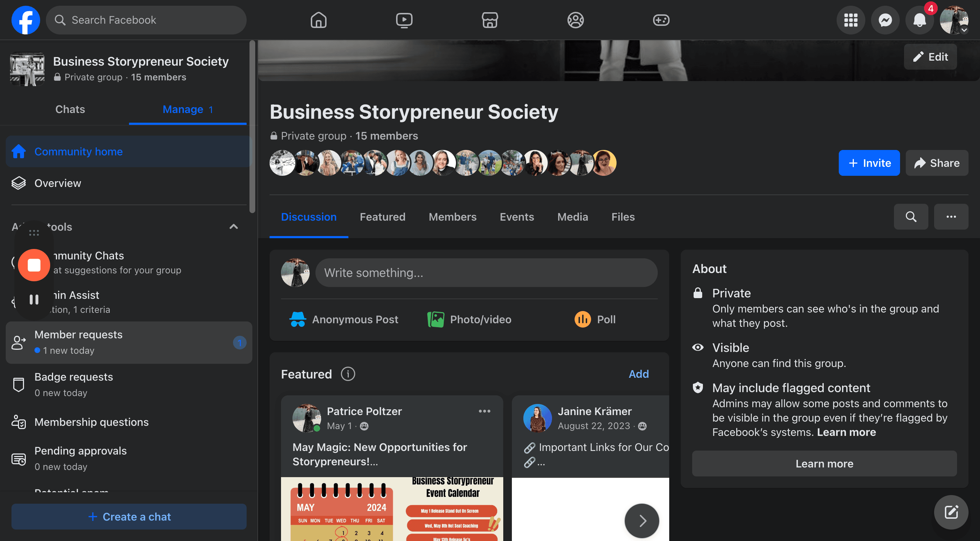Open the Home feed icon

(x=318, y=20)
